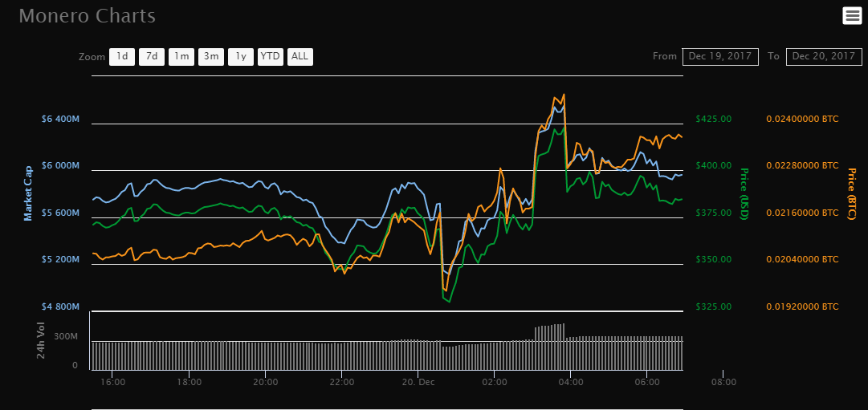
Task: Click the $4 800M market cap label
Action: pyautogui.click(x=59, y=306)
